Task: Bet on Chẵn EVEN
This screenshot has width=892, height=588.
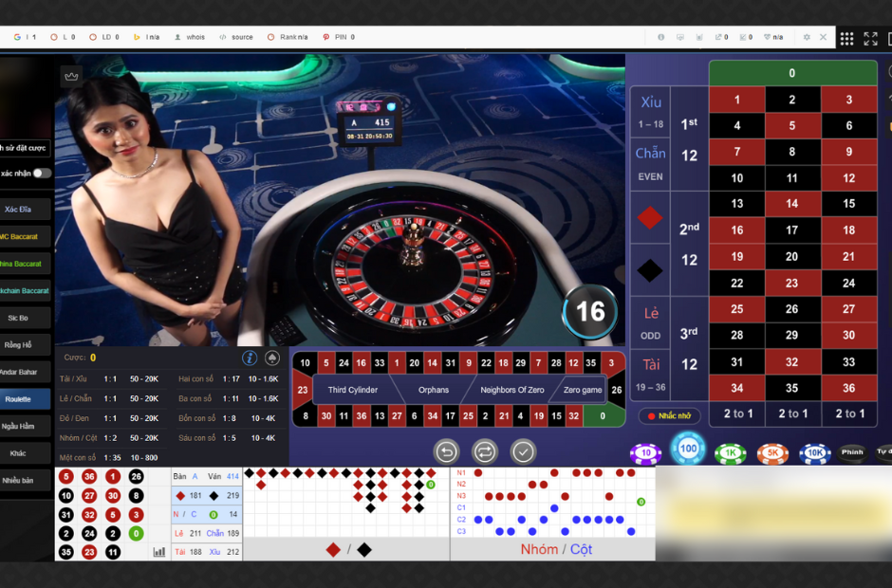Action: [x=650, y=164]
